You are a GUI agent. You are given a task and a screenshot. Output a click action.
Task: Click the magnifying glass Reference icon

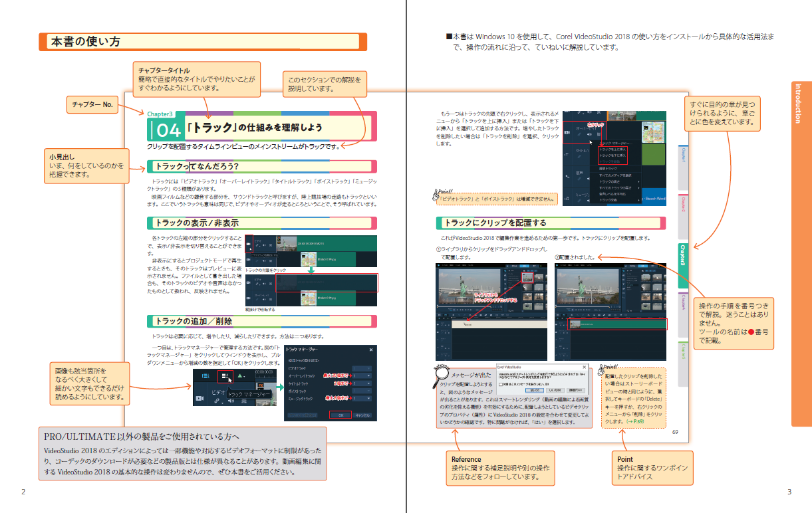(x=442, y=376)
